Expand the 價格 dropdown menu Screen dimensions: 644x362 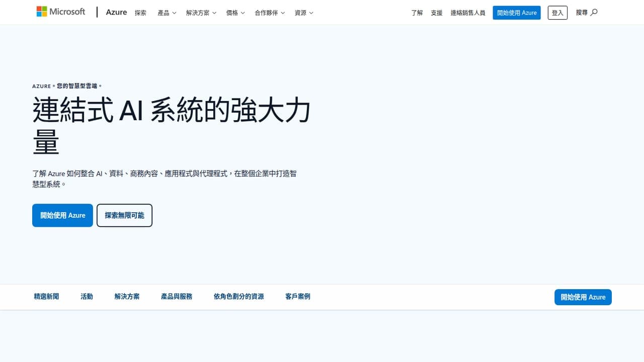235,13
